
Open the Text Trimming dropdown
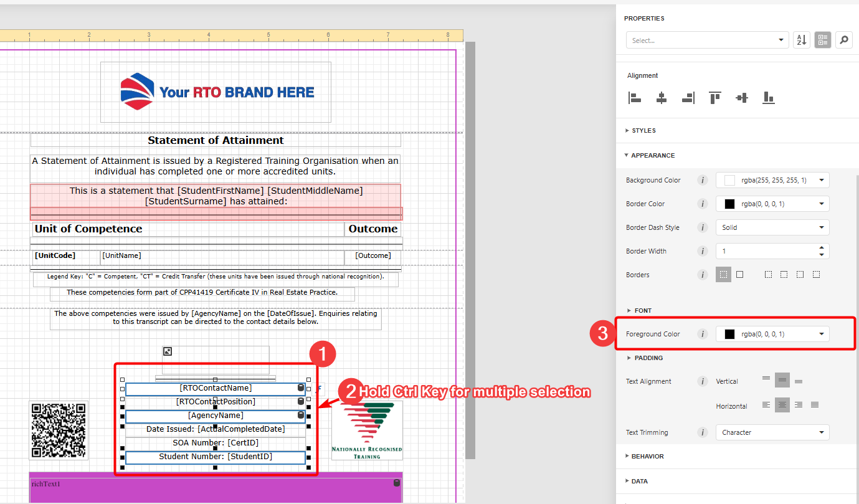[772, 432]
